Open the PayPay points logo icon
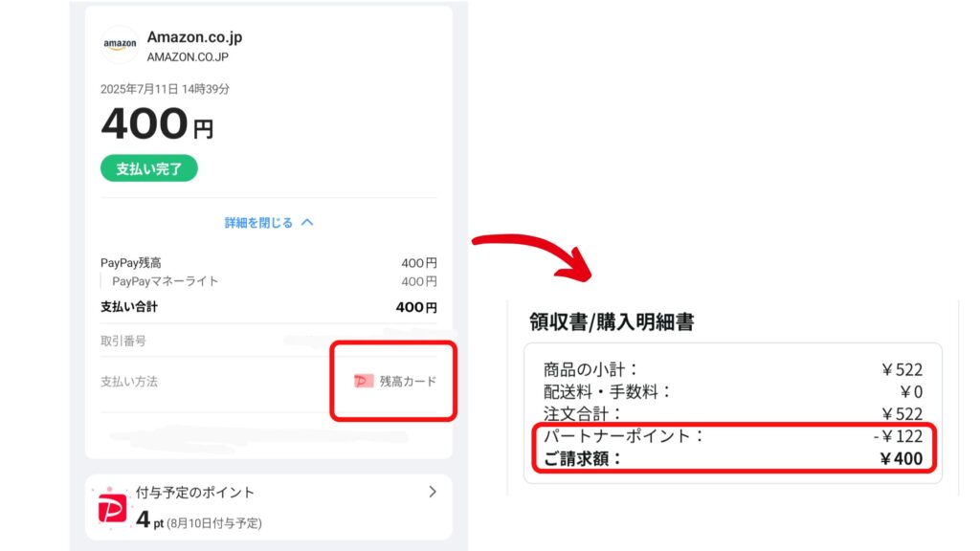 pos(113,509)
